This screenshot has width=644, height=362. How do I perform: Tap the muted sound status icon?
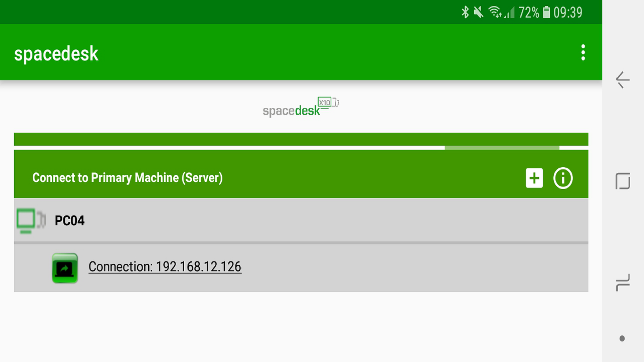click(478, 12)
